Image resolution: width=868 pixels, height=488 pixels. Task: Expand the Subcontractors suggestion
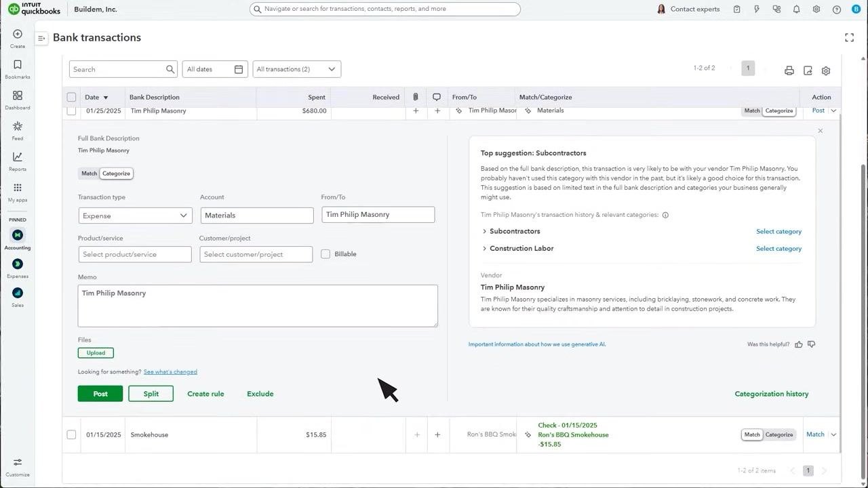[484, 232]
